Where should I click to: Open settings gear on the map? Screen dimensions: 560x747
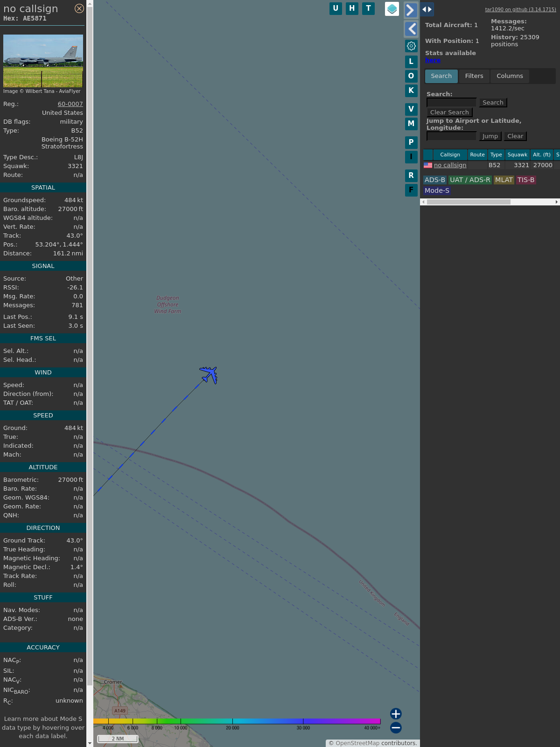click(411, 46)
